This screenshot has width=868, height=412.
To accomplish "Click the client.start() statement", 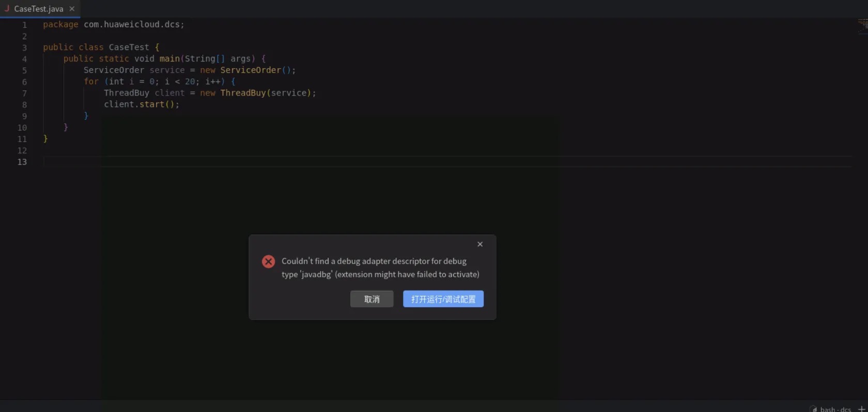I will 142,104.
